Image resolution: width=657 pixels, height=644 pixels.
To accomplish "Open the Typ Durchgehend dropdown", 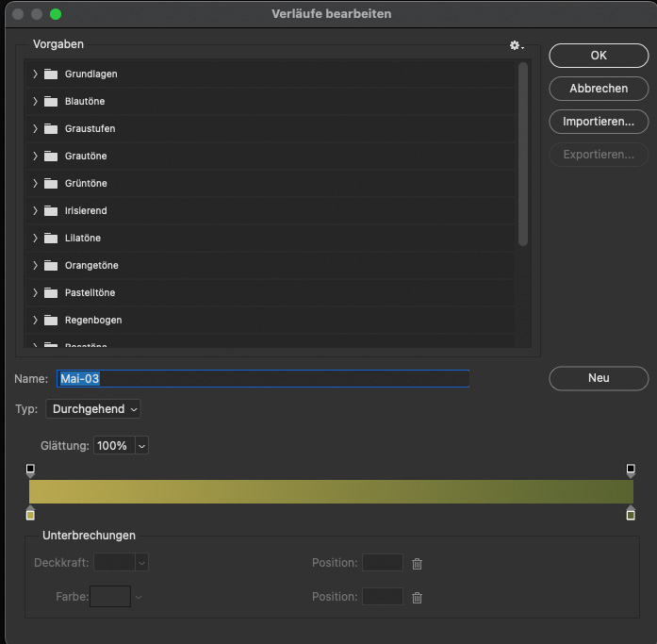I will 93,409.
